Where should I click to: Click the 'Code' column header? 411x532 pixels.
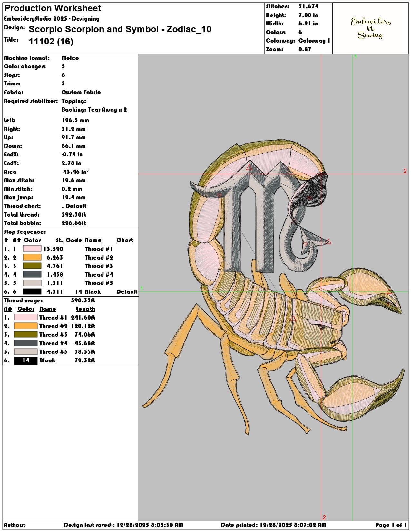[x=74, y=240]
